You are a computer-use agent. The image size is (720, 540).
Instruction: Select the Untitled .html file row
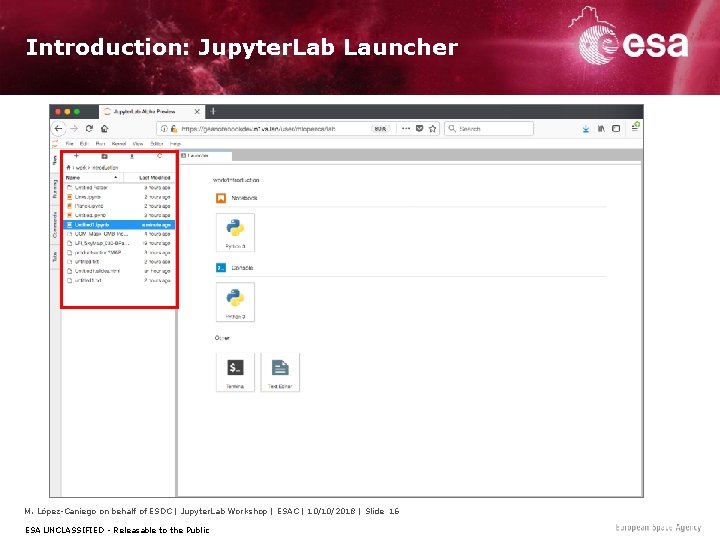[x=119, y=271]
